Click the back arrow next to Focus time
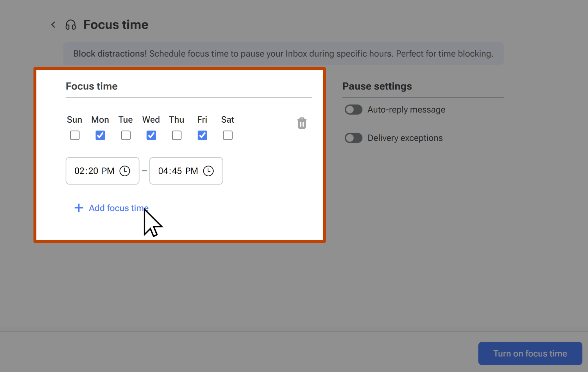 click(x=53, y=24)
